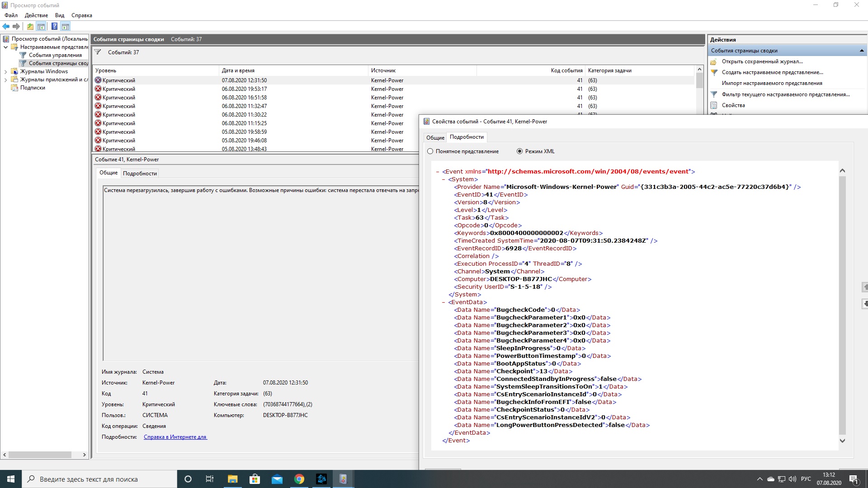
Task: Expand 'Журналы приложений и служб' tree node
Action: [x=5, y=80]
